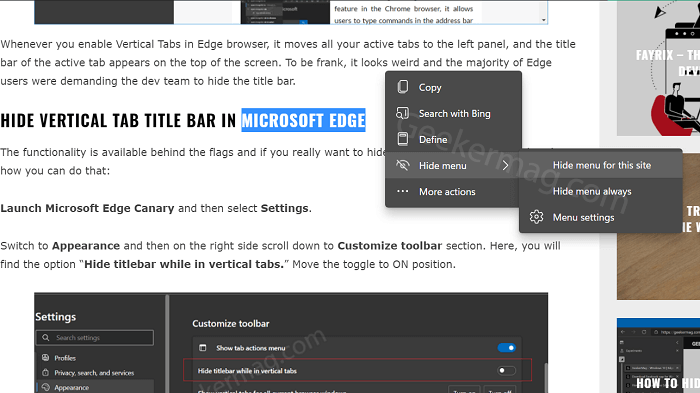Click the Copy icon in context menu
Image resolution: width=700 pixels, height=393 pixels.
coord(403,87)
